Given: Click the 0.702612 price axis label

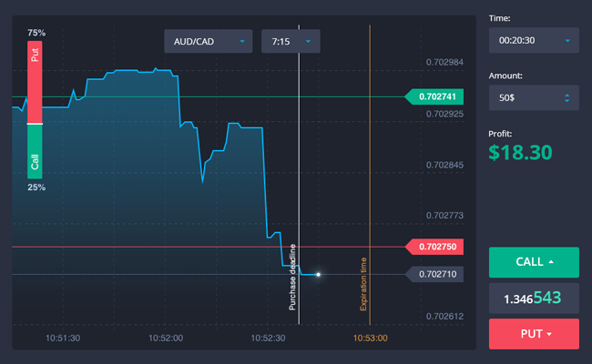Looking at the screenshot, I should (x=444, y=317).
